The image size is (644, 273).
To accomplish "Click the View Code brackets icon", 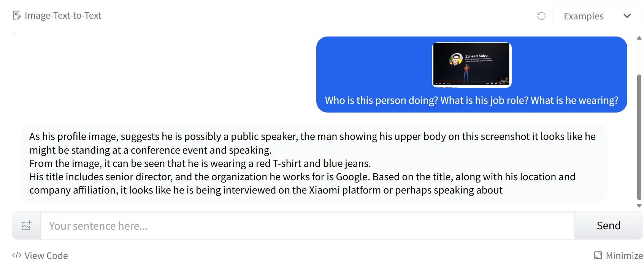I will (16, 256).
